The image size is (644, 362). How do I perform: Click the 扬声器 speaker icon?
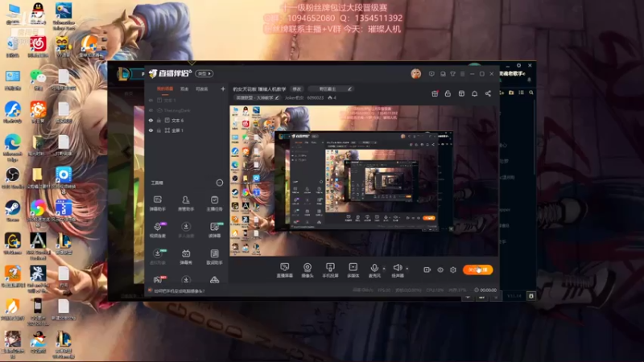pyautogui.click(x=397, y=269)
